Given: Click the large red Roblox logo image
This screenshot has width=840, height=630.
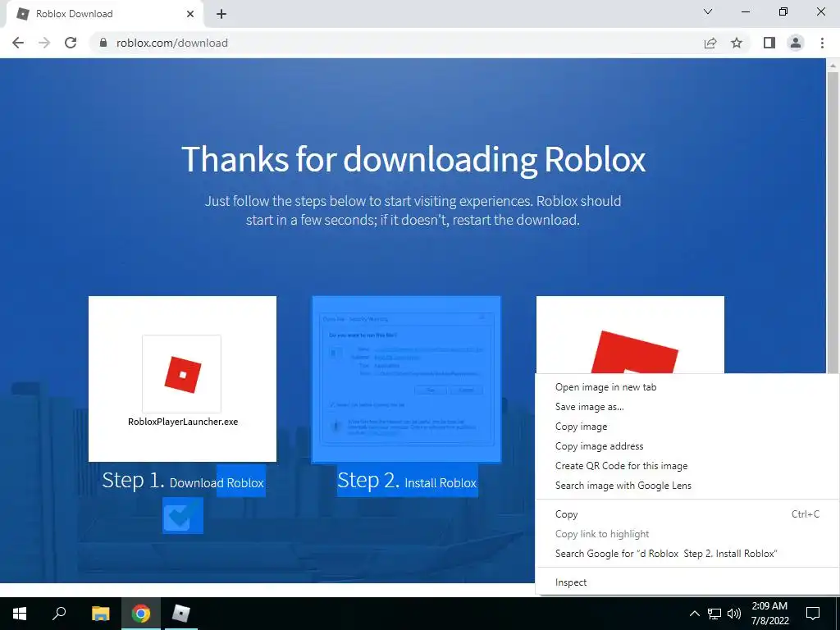Looking at the screenshot, I should pyautogui.click(x=630, y=336).
